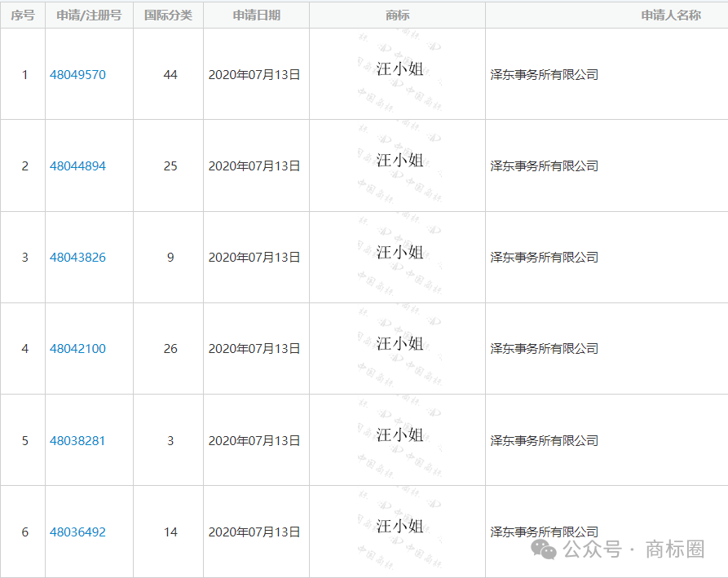
Task: Click applicant 泽东事务所有限公司 in row 3
Action: pos(544,258)
